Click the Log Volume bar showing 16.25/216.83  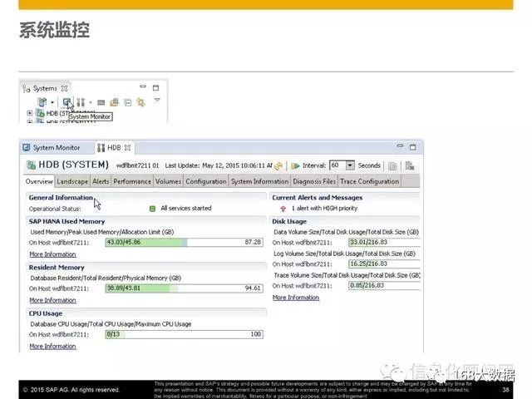[x=384, y=264]
